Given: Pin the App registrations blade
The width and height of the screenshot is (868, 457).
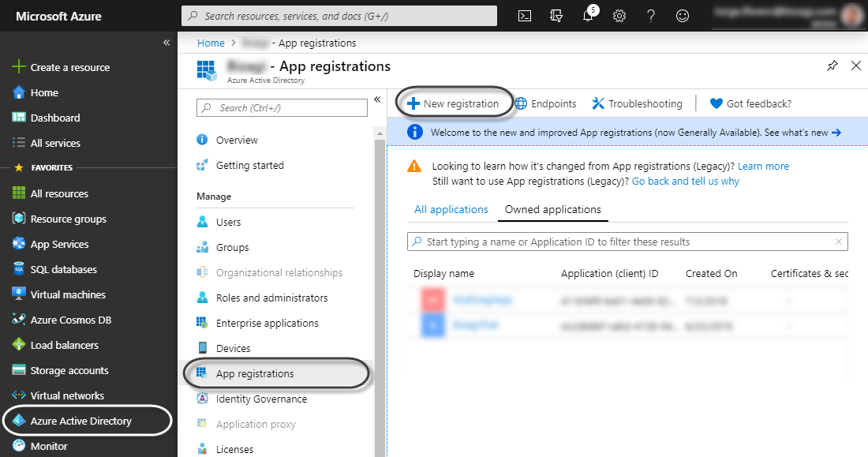Looking at the screenshot, I should [x=832, y=66].
